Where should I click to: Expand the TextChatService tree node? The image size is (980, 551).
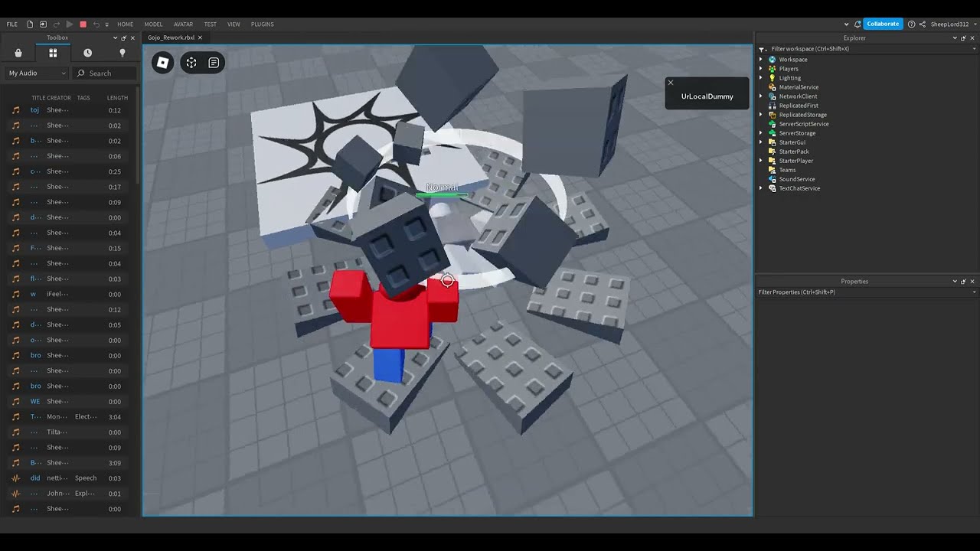coord(761,188)
